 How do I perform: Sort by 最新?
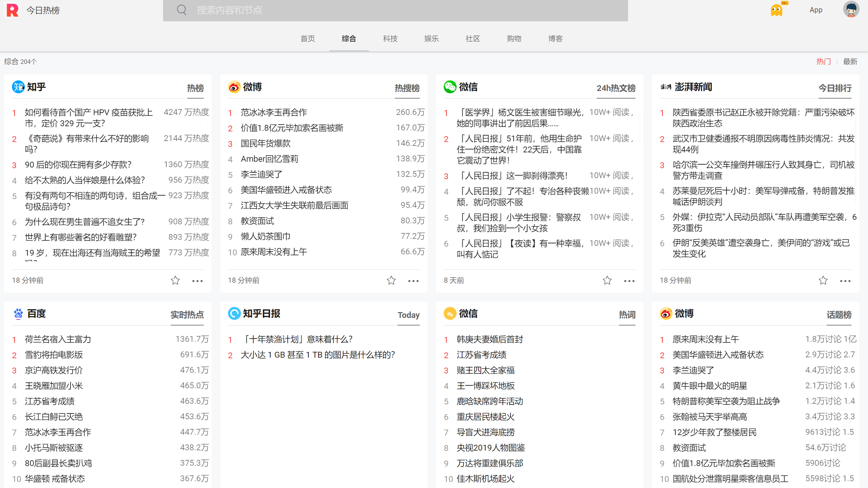(850, 62)
